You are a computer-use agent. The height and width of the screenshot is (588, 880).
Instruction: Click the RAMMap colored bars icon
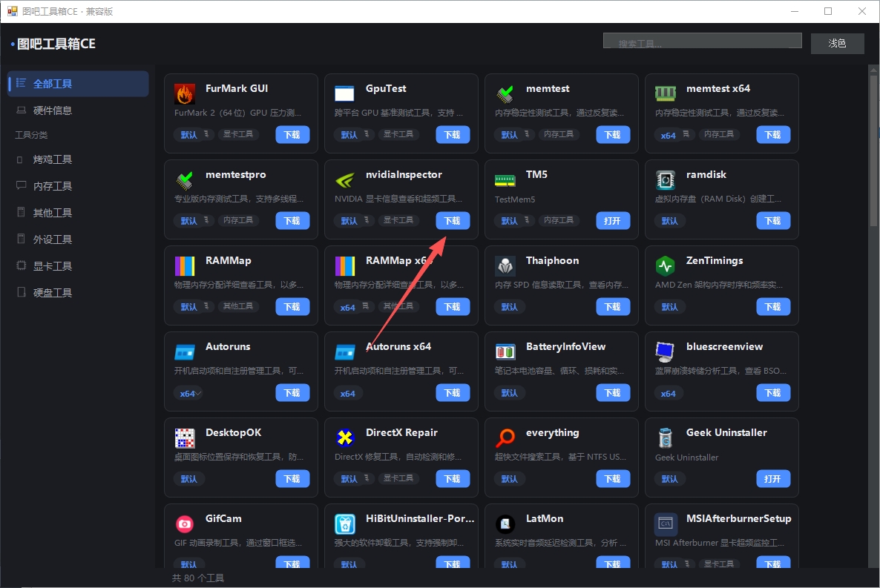click(184, 266)
